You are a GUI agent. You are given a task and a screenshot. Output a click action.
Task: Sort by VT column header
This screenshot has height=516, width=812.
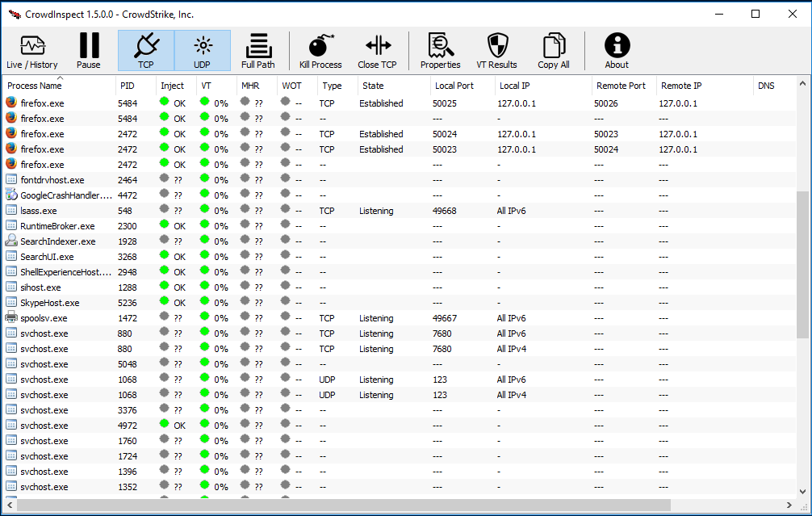(216, 86)
